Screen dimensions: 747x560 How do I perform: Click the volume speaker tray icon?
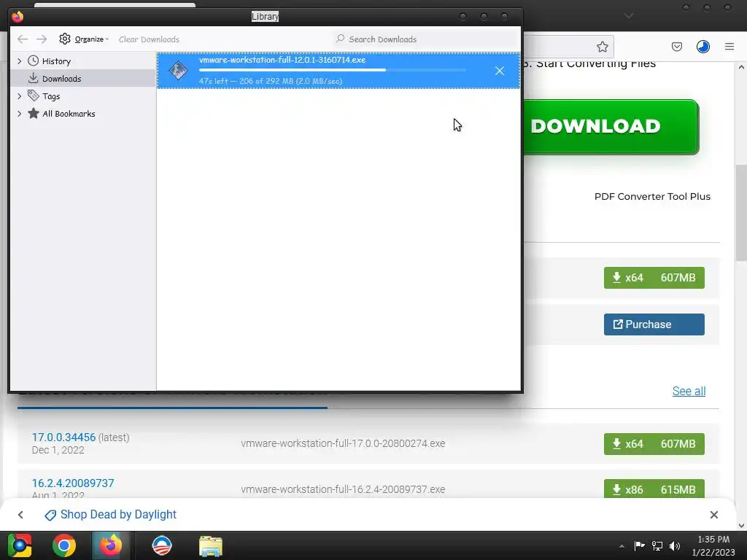coord(675,546)
